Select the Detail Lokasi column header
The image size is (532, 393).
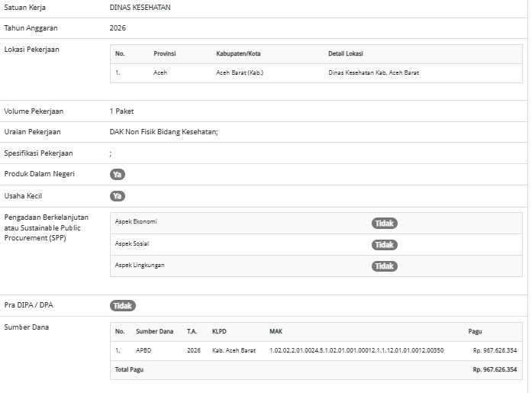tap(345, 53)
